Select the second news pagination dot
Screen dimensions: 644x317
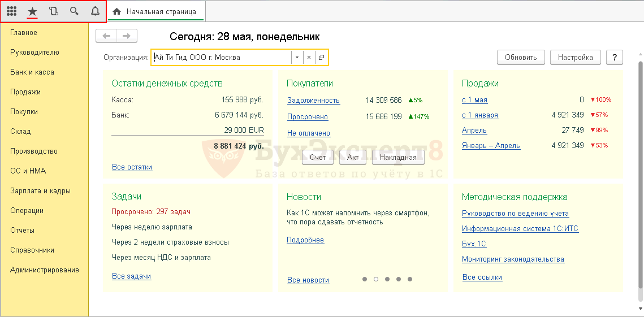point(376,279)
